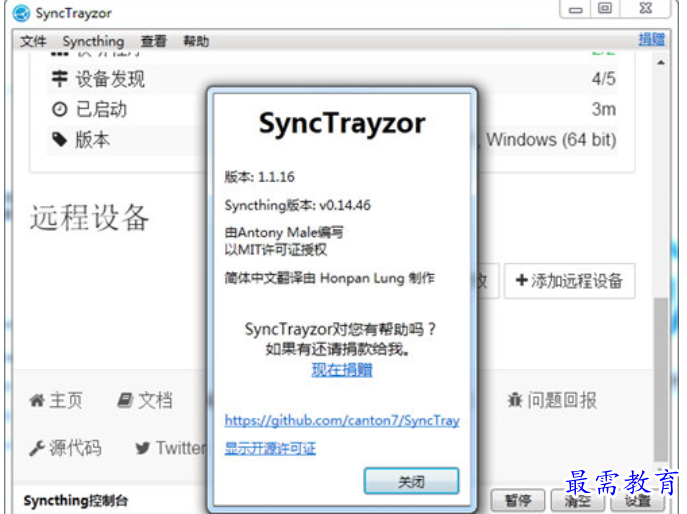Image resolution: width=687 pixels, height=514 pixels.
Task: Open the github.com/canton7 project link
Action: pyautogui.click(x=342, y=421)
